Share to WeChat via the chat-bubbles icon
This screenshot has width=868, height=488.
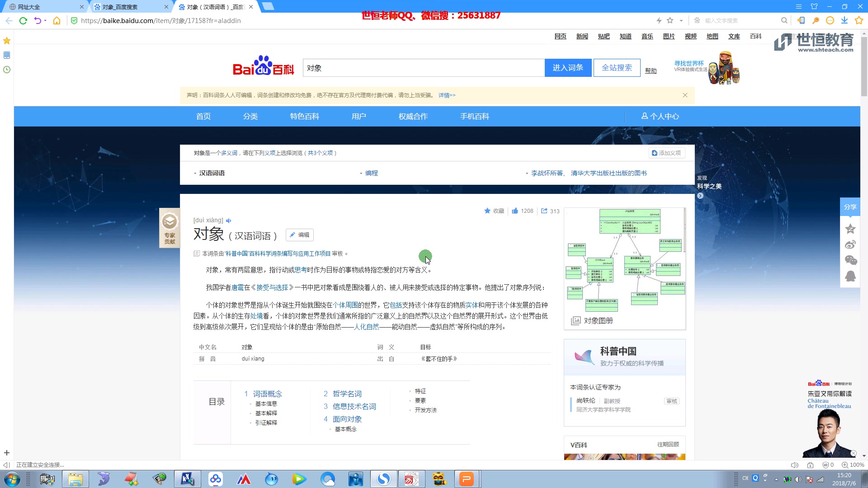[850, 260]
